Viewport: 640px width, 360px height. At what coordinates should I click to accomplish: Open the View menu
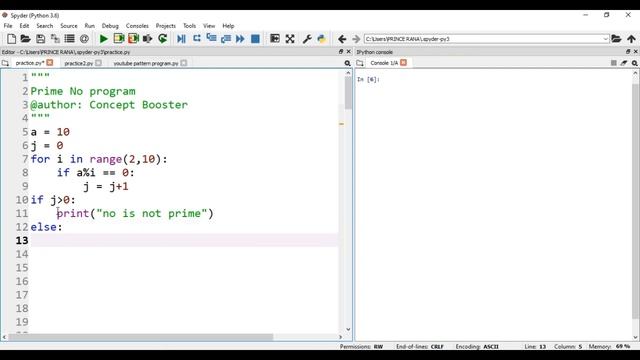pos(209,26)
